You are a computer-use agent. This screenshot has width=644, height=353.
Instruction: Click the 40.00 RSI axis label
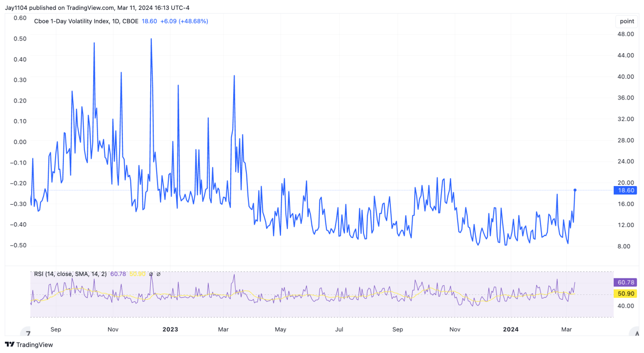click(x=626, y=306)
